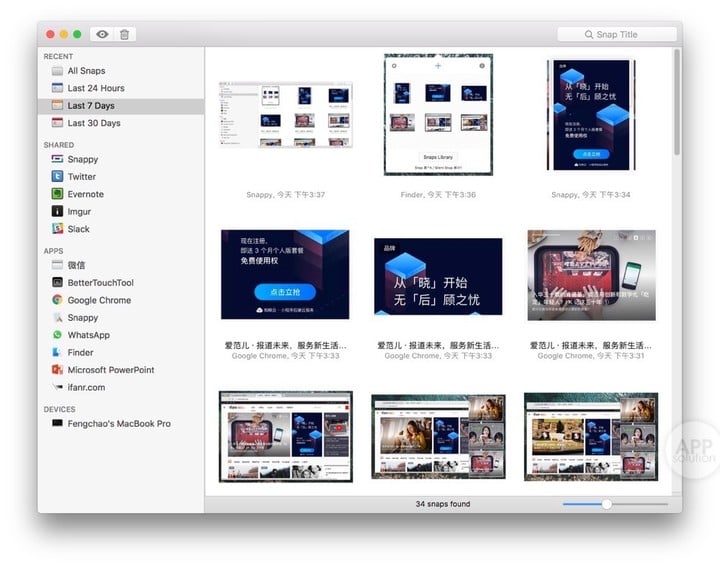Screen dimensions: 720x567
Task: Adjust the thumbnail size slider knob
Action: click(607, 504)
